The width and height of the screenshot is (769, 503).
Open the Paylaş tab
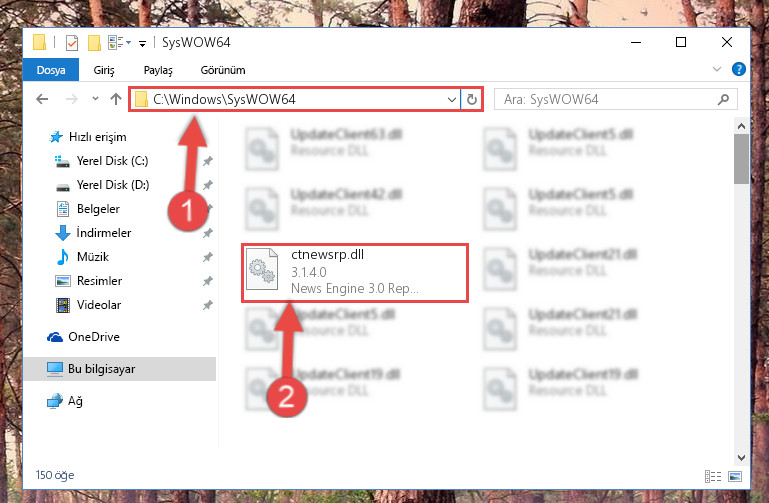(158, 70)
